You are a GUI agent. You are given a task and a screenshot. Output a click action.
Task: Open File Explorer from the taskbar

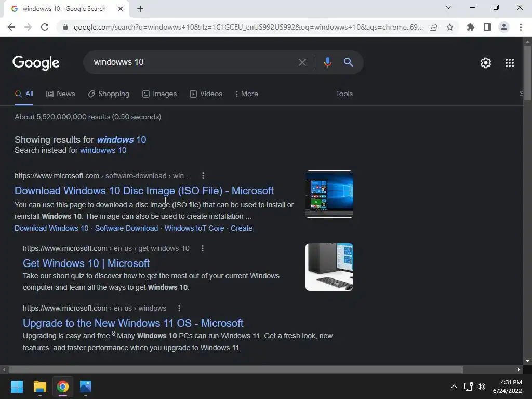[x=39, y=387]
